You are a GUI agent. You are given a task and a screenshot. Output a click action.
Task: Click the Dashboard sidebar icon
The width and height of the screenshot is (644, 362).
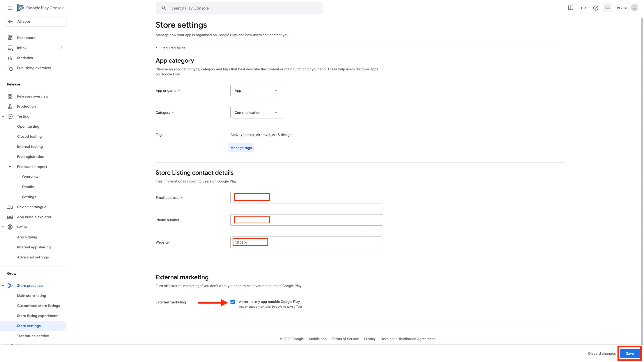(10, 38)
